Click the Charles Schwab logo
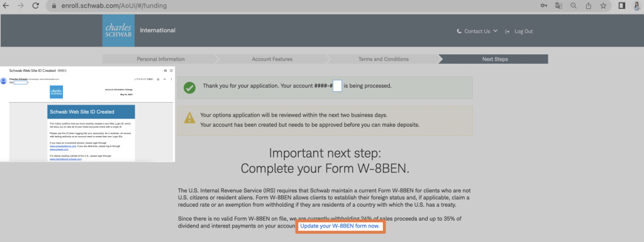The image size is (644, 242). click(118, 31)
